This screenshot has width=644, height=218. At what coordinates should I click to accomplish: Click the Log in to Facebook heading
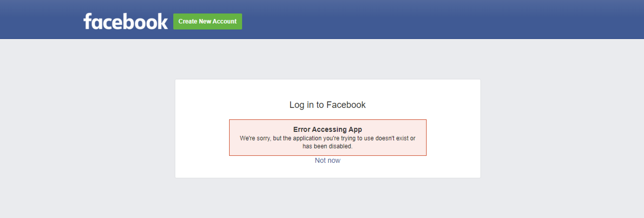pos(328,105)
